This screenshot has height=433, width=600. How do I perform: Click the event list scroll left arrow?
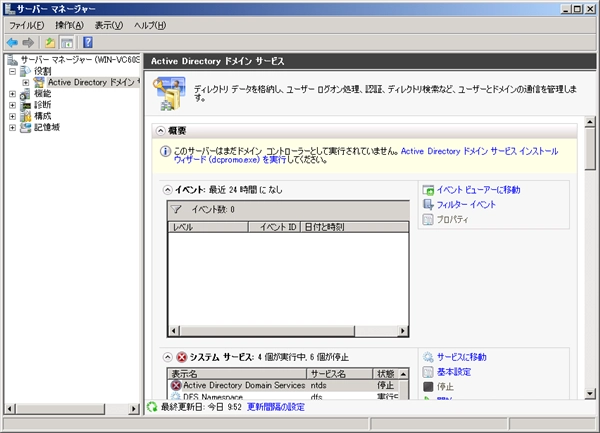coord(174,330)
